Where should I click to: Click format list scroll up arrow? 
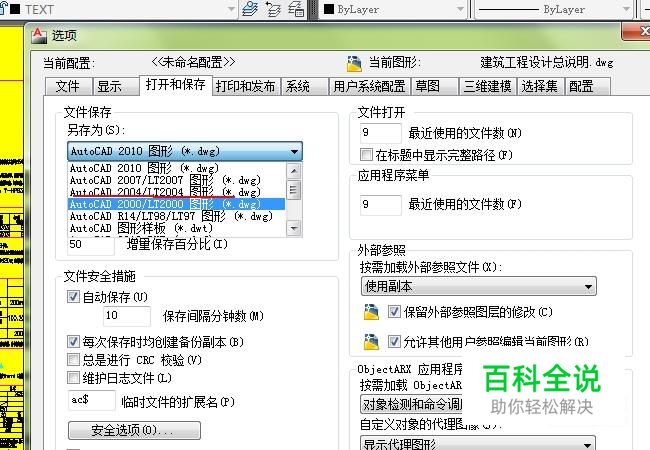click(x=293, y=170)
